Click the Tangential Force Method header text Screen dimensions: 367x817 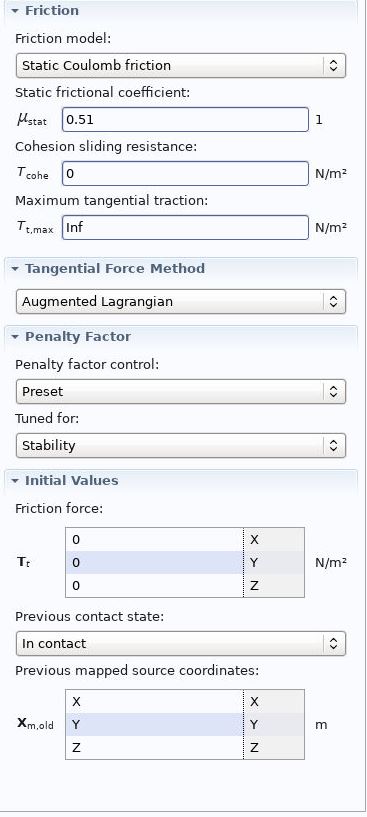115,269
